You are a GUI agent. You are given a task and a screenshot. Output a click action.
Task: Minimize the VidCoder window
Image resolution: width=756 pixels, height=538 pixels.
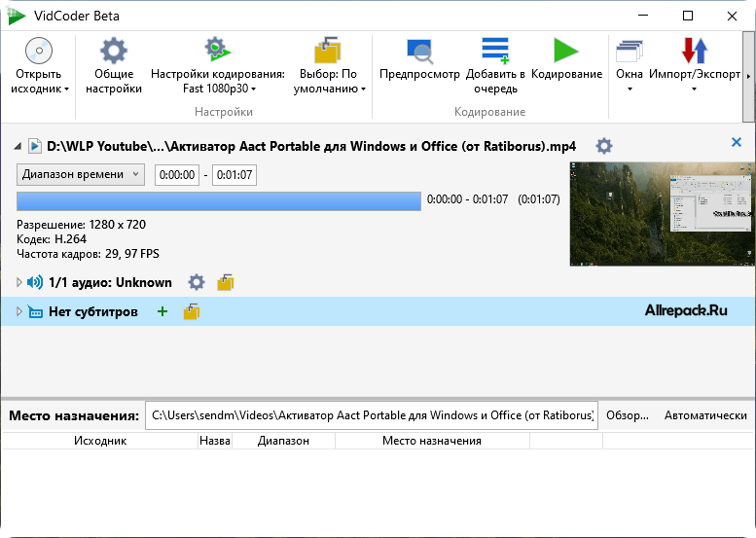[x=643, y=16]
